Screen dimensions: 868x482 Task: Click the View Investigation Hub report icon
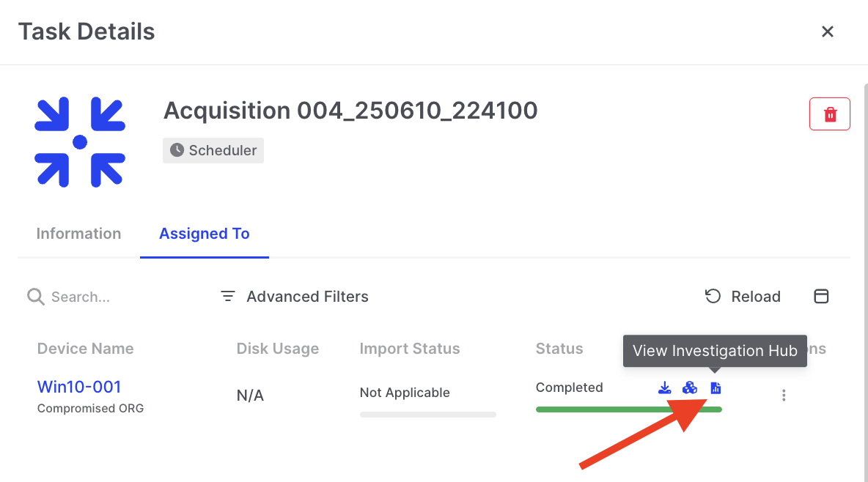point(716,388)
